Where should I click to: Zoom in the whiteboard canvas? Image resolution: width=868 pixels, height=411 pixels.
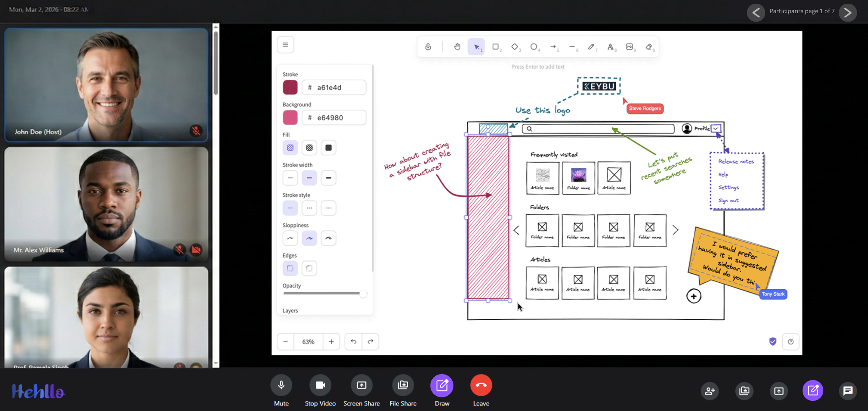point(331,341)
